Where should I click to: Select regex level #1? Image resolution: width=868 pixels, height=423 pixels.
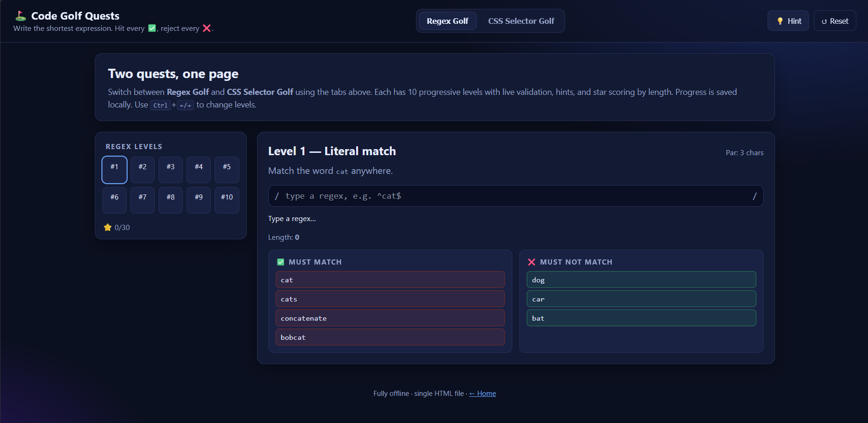pos(115,170)
